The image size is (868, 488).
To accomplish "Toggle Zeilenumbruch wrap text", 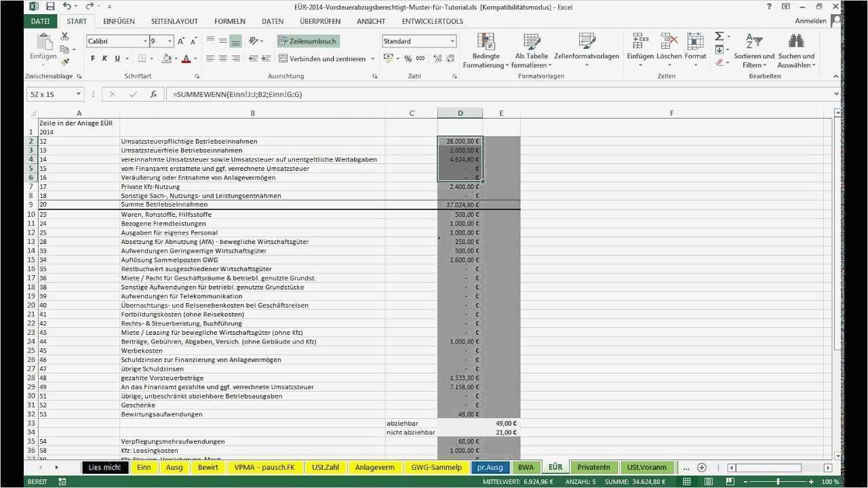I will 308,41.
